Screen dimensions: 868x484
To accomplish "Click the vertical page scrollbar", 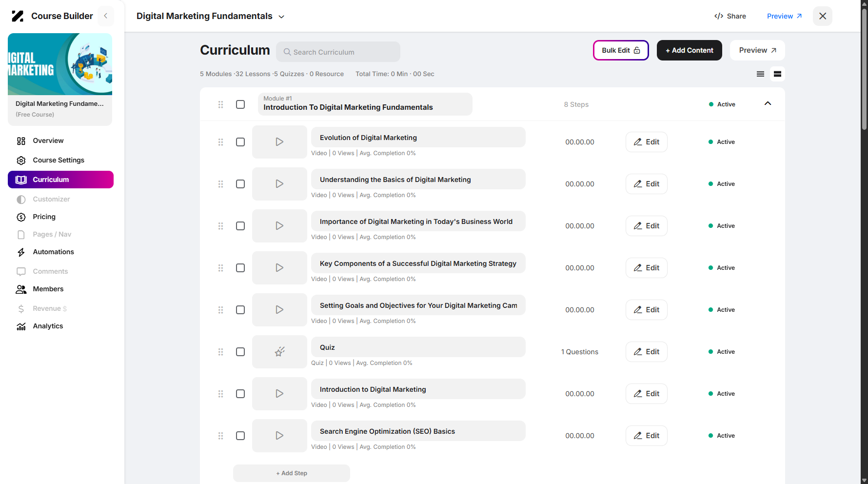I will pos(864,68).
